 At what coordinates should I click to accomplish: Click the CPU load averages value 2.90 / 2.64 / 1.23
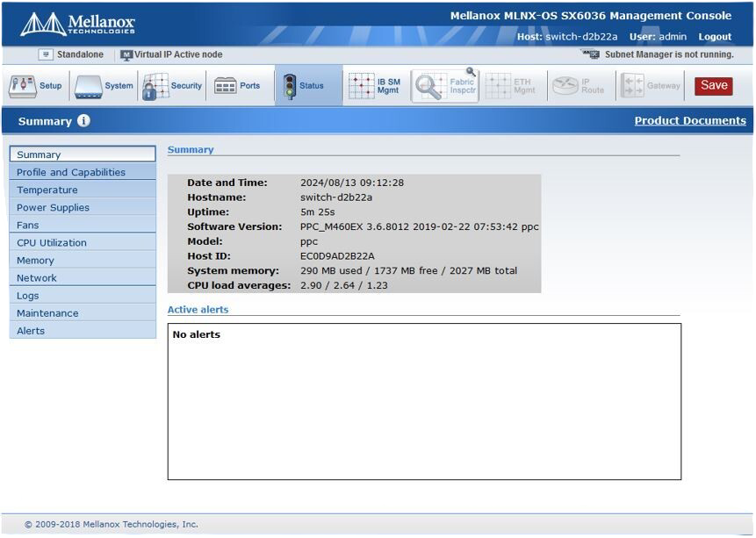coord(344,285)
